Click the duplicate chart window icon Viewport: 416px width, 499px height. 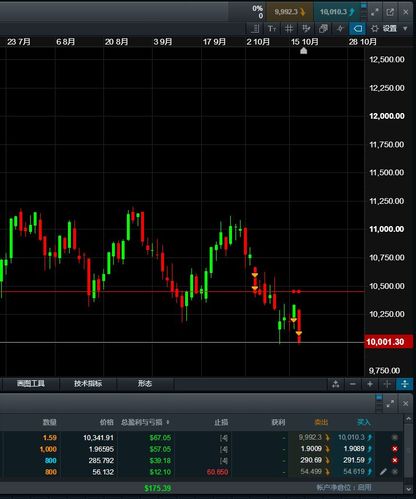[x=323, y=29]
